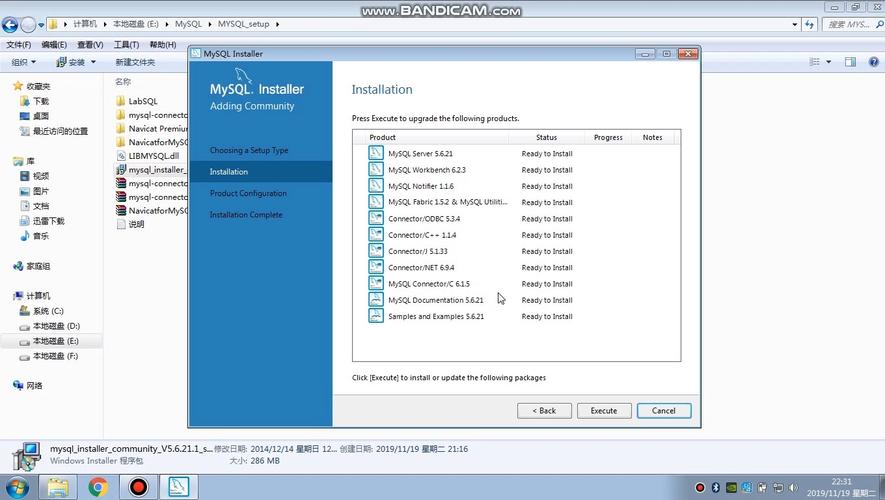Click the MySQL Documentation 5.6.21 icon
The width and height of the screenshot is (885, 500).
pyautogui.click(x=376, y=300)
